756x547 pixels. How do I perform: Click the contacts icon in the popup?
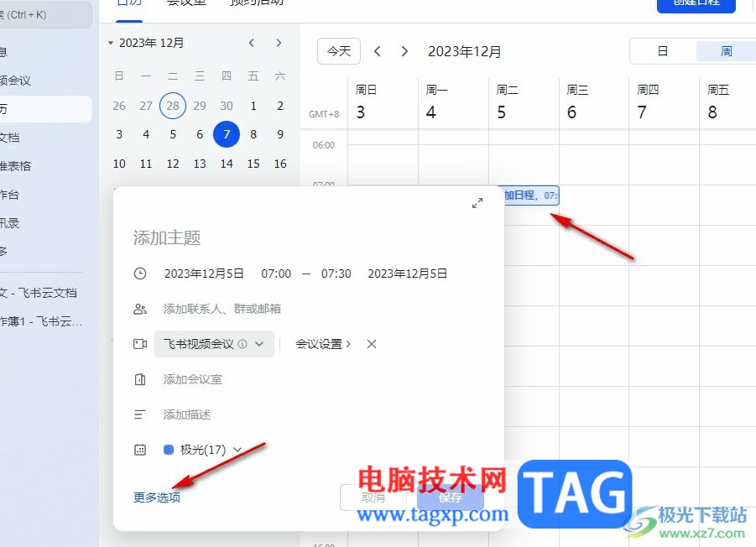(x=140, y=309)
